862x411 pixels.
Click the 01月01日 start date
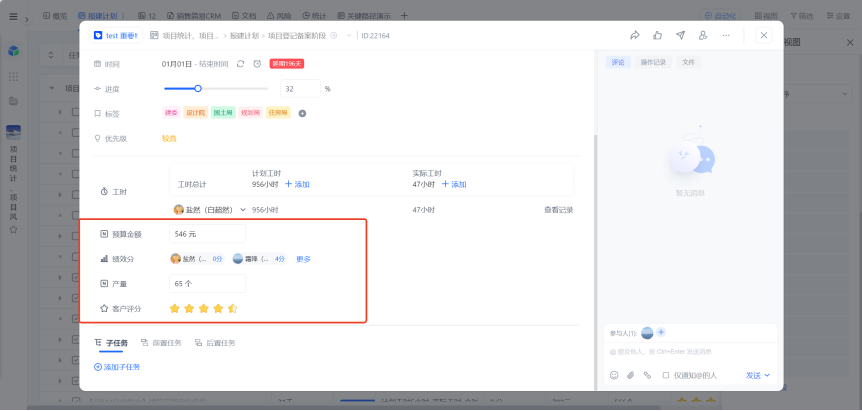(176, 64)
